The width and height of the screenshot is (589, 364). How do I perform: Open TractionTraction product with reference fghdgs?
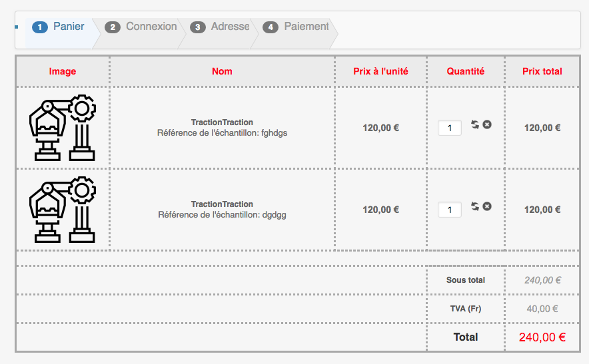222,122
